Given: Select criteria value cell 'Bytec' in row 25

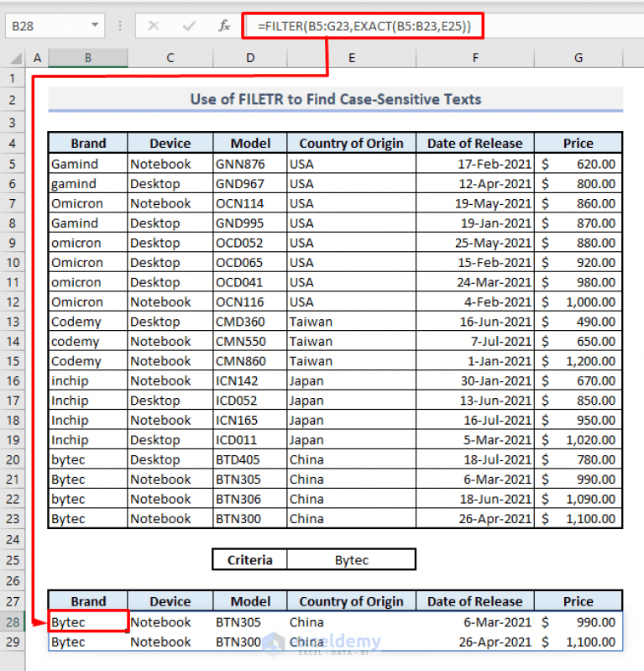Looking at the screenshot, I should point(351,560).
